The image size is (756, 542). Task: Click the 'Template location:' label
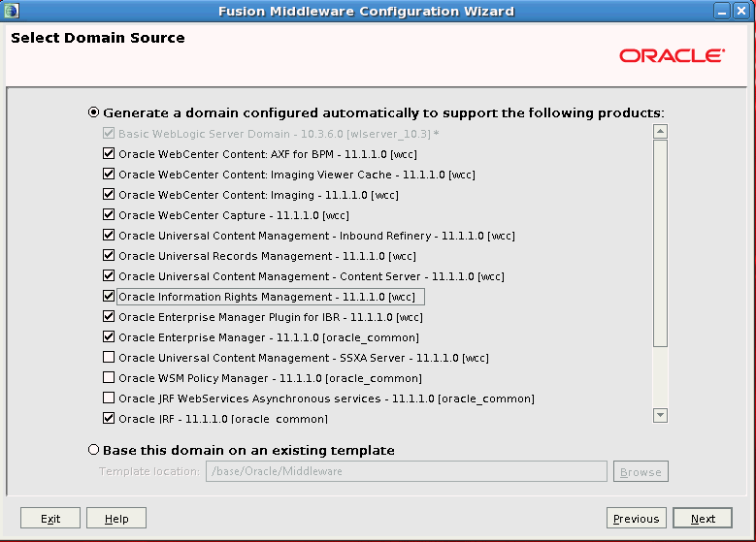click(x=149, y=471)
